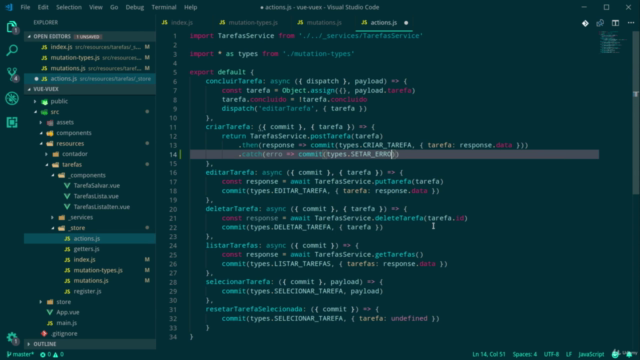Open the Explorer view in activity bar

[x=12, y=27]
